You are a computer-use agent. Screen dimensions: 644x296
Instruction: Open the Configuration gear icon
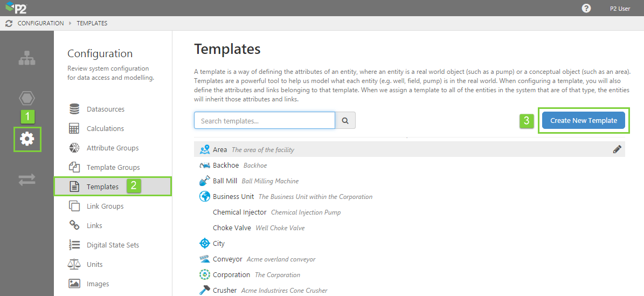(x=27, y=139)
